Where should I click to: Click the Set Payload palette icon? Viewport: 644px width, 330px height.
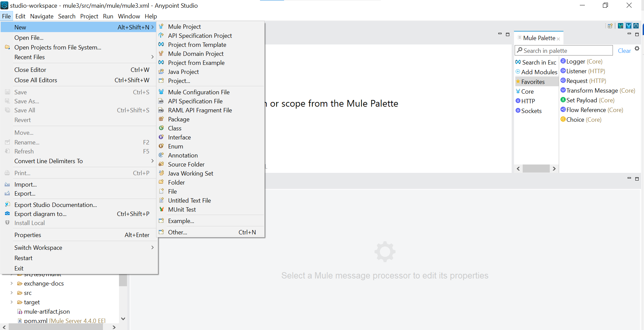point(563,100)
